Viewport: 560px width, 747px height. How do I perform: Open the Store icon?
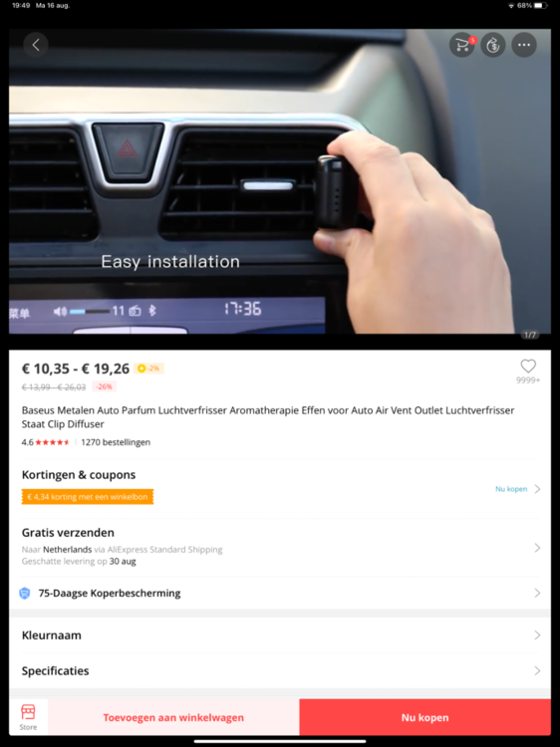pos(28,717)
